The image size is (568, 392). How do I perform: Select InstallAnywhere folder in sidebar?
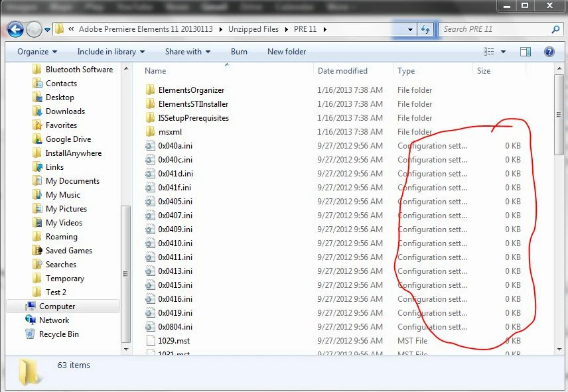[x=66, y=153]
